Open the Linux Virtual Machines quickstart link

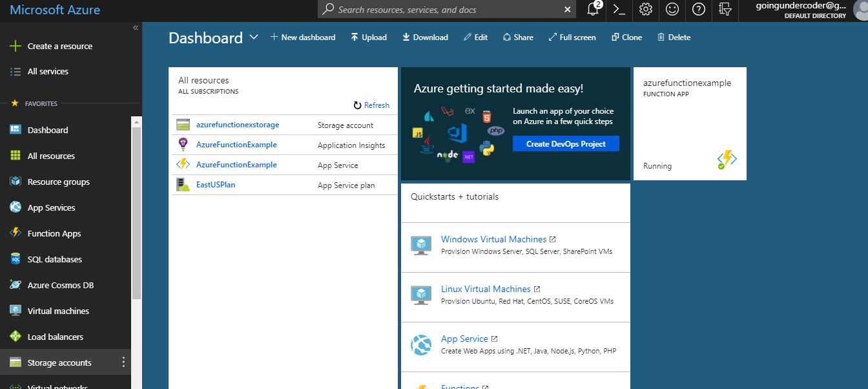pyautogui.click(x=485, y=289)
